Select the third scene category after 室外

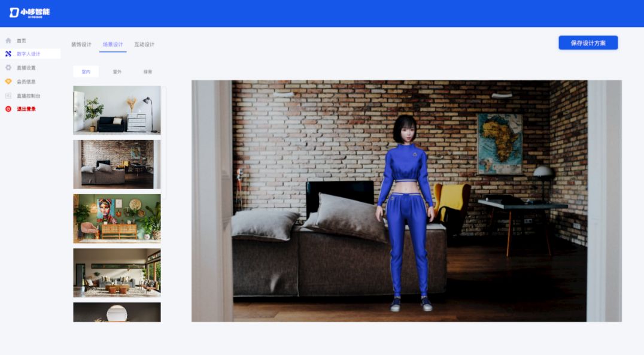tap(148, 71)
